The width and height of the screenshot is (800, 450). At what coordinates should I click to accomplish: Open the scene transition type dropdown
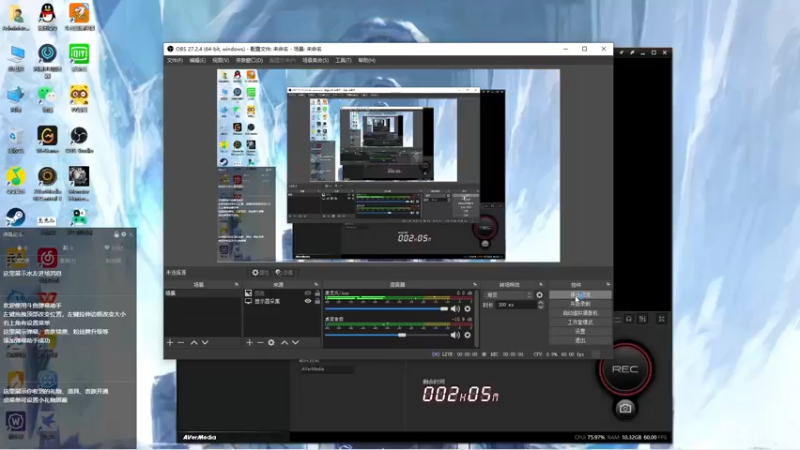coord(508,295)
